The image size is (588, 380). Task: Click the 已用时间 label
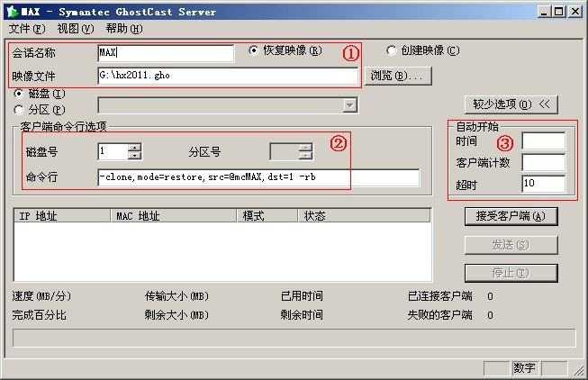[x=302, y=296]
